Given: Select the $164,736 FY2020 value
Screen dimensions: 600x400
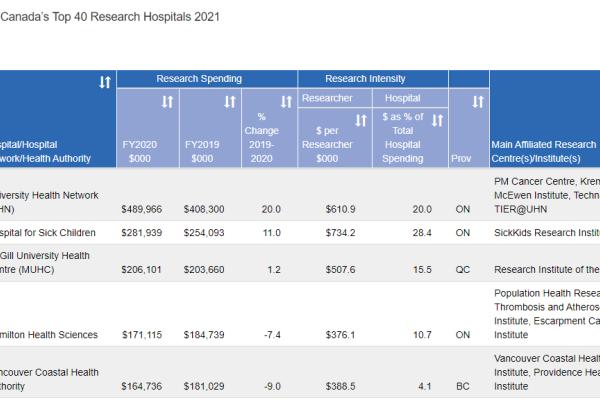Looking at the screenshot, I should [142, 387].
